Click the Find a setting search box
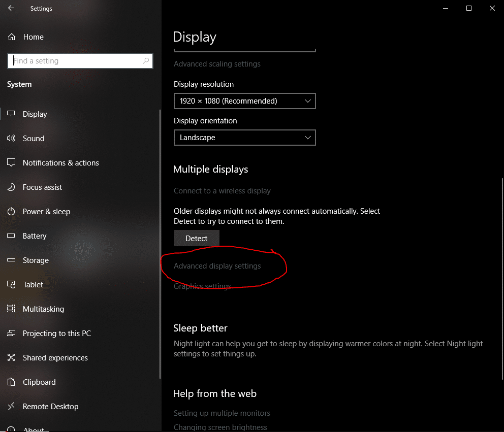The width and height of the screenshot is (504, 432). coord(76,61)
